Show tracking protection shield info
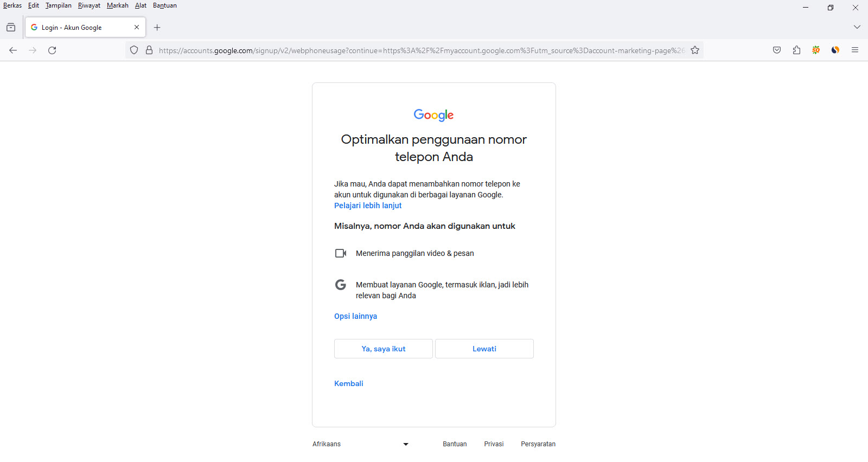 pyautogui.click(x=134, y=50)
